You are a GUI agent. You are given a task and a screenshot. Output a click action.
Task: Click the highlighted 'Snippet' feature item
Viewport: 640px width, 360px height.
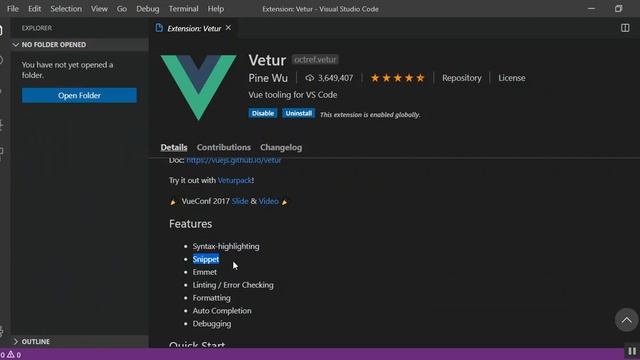(206, 259)
